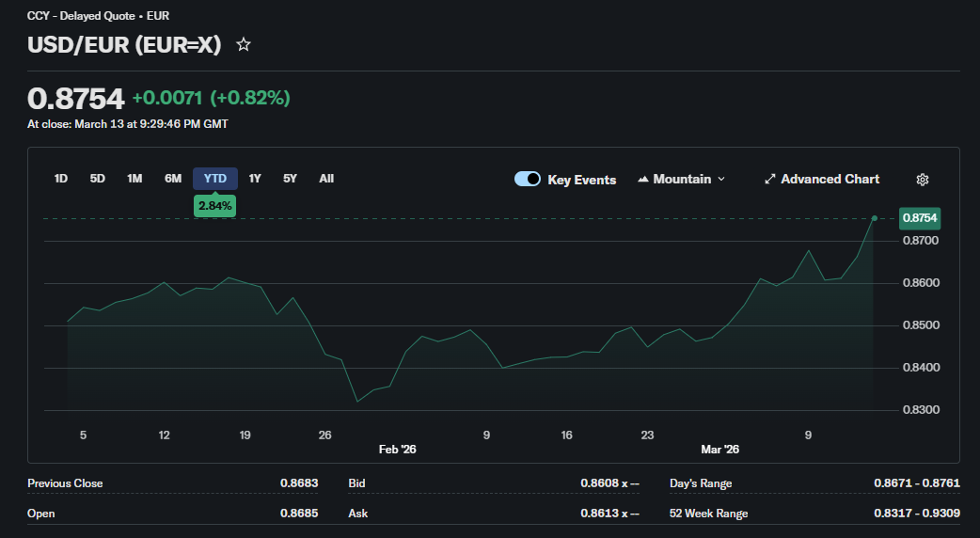Viewport: 980px width, 538px height.
Task: Click the Bid value 0.8608 x --
Action: click(610, 483)
